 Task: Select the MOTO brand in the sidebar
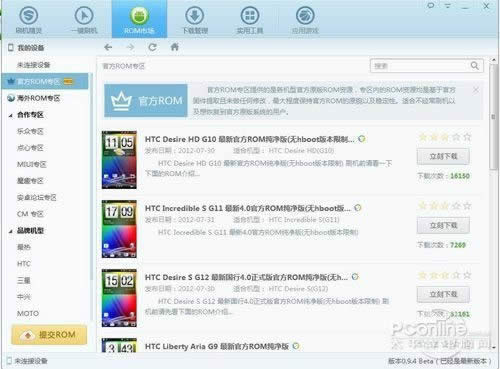pyautogui.click(x=28, y=313)
